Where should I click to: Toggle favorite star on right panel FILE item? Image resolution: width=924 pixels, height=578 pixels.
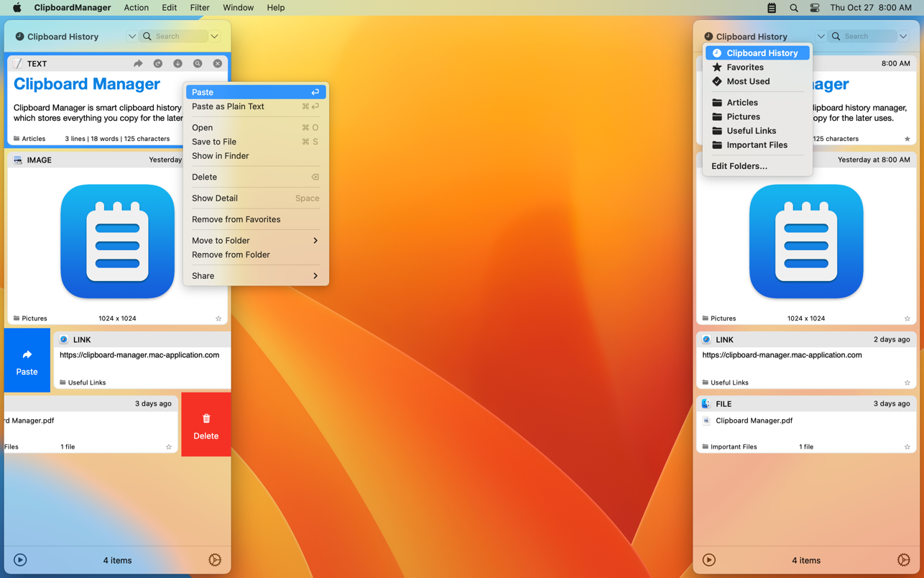pos(907,447)
